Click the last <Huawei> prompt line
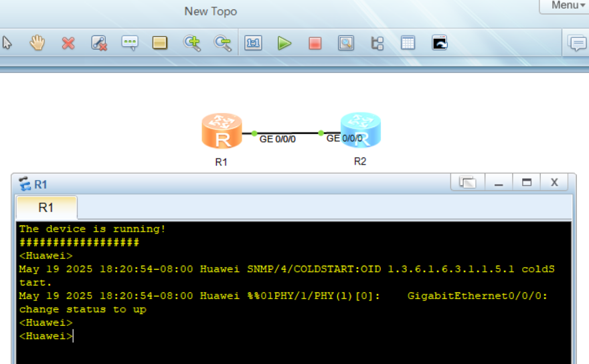 pos(46,336)
